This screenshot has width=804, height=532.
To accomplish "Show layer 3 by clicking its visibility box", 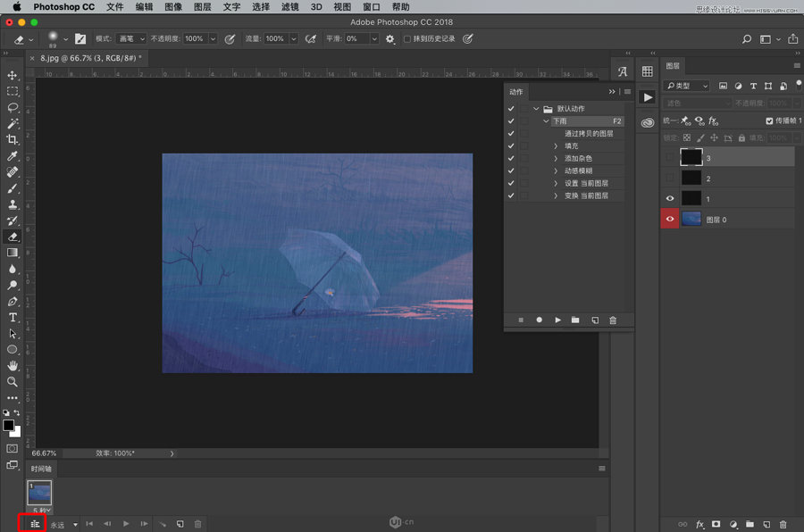I will [x=670, y=157].
